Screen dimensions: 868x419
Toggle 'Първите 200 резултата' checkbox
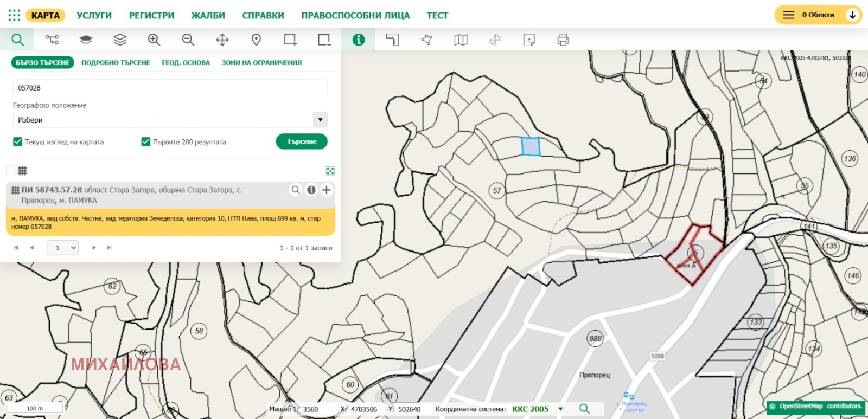click(145, 142)
